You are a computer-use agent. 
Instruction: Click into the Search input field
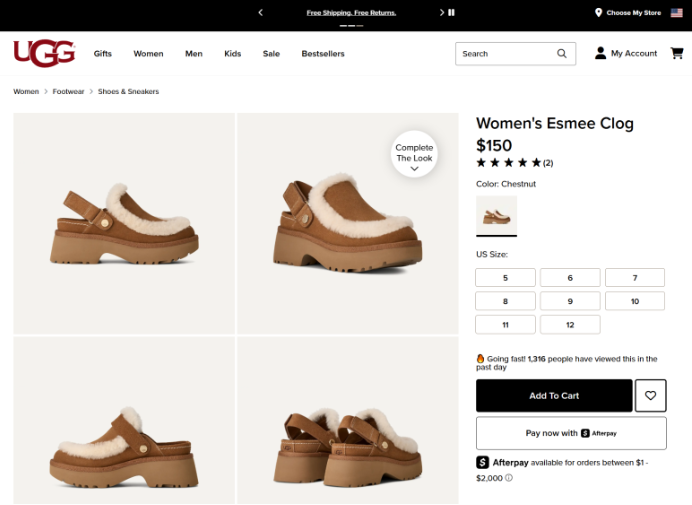(505, 54)
